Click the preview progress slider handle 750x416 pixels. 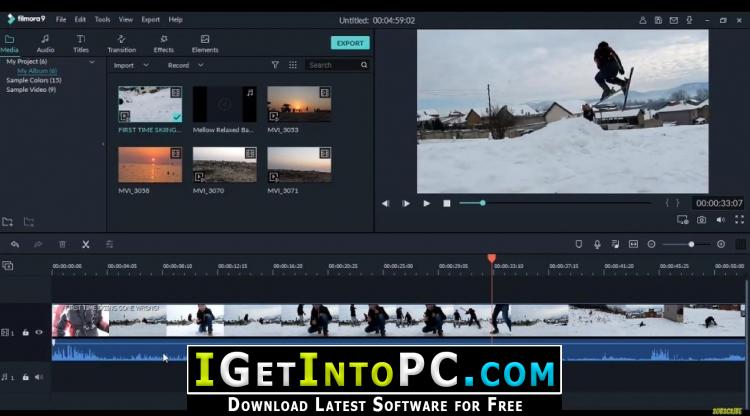click(x=483, y=203)
